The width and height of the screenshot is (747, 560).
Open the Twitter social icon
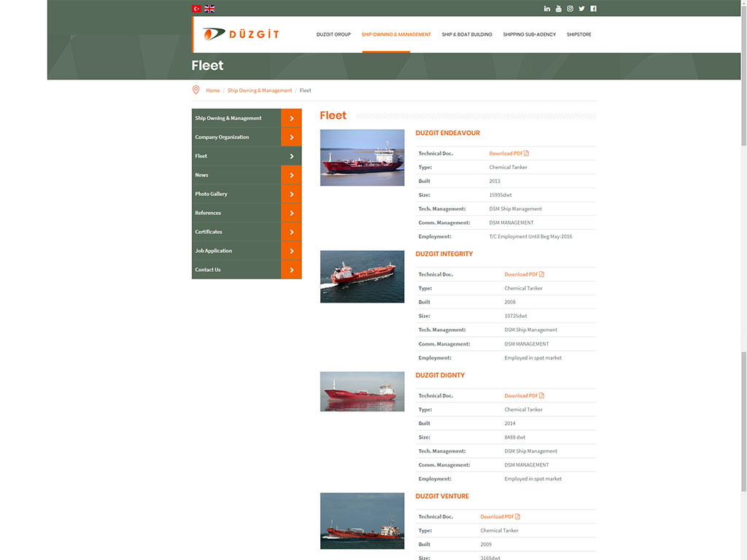coord(581,9)
